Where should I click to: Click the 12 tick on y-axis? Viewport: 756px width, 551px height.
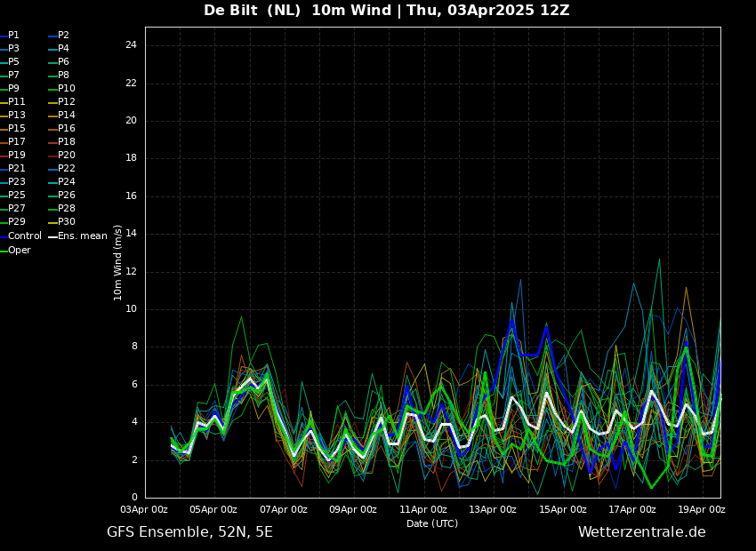pyautogui.click(x=131, y=272)
